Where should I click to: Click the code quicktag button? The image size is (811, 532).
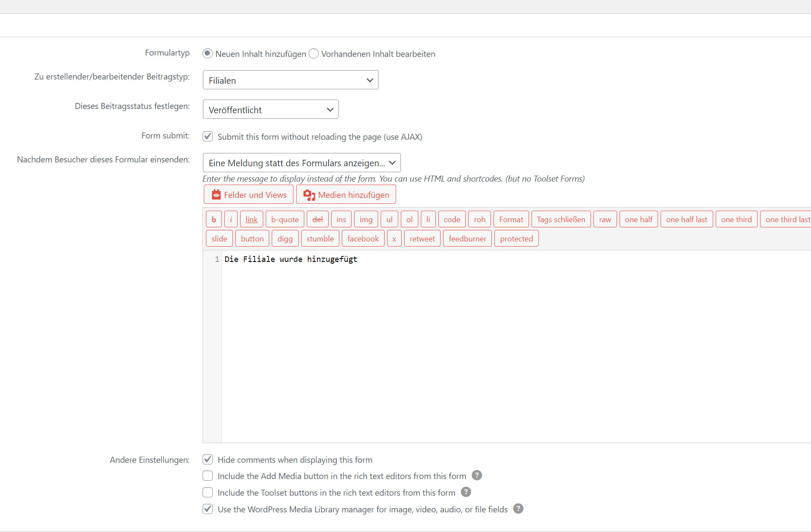(452, 219)
